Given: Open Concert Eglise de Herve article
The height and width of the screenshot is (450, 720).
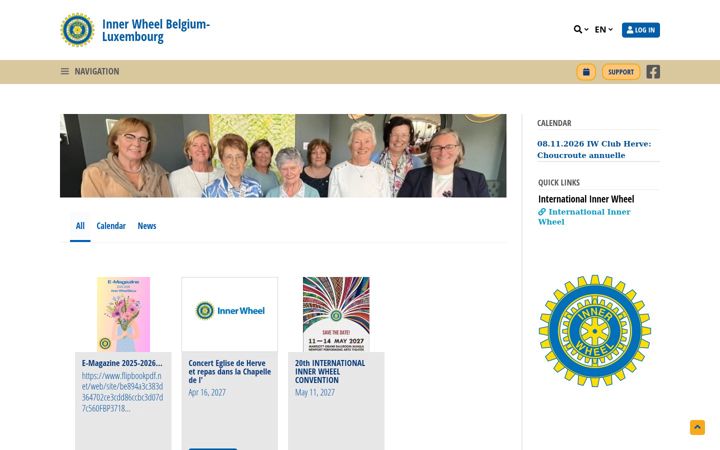Looking at the screenshot, I should click(x=230, y=371).
